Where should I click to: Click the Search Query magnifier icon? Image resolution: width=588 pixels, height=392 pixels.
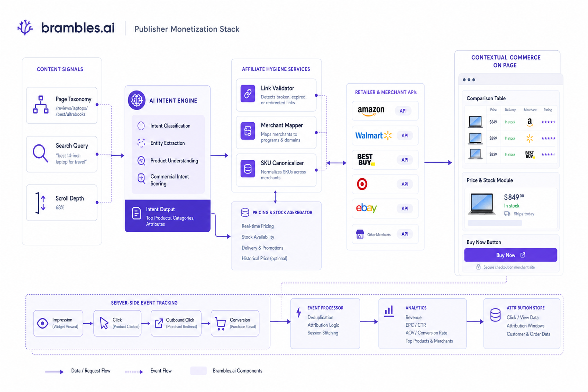[40, 153]
